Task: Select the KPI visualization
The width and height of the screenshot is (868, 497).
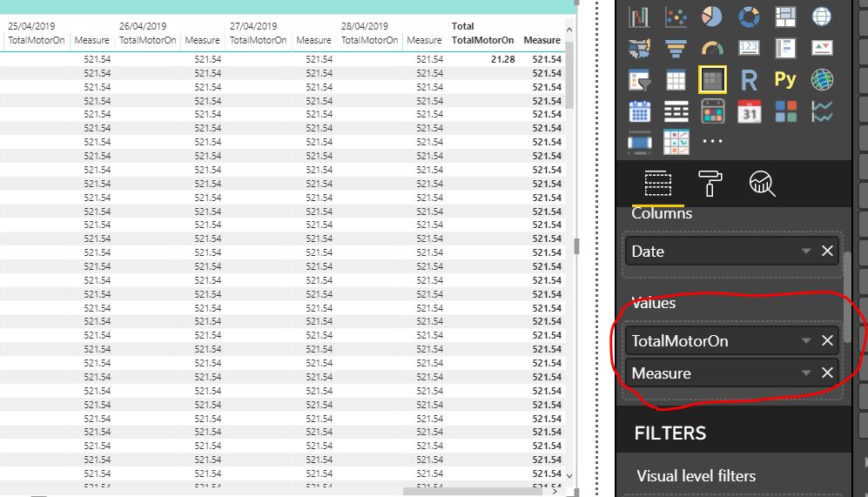Action: point(822,48)
